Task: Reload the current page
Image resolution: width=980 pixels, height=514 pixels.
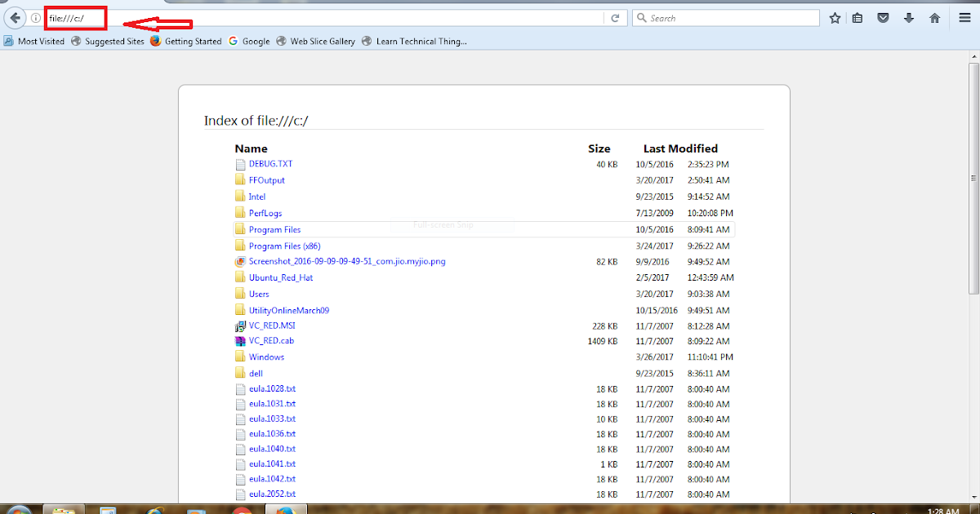Action: tap(615, 17)
